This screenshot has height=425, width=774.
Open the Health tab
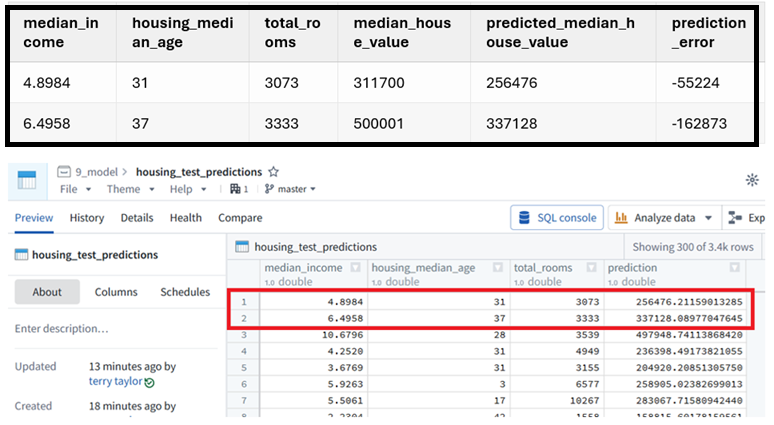click(186, 218)
